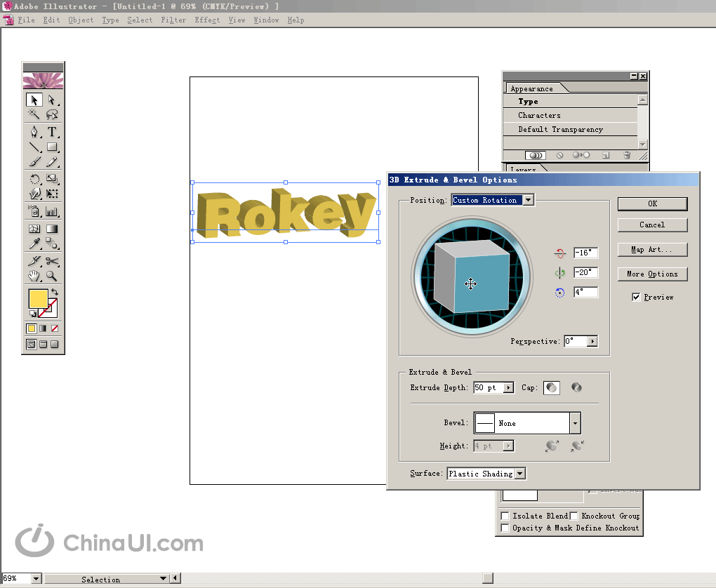Click Clear Appearance icon in Appearance panel
The image size is (716, 588).
click(x=560, y=155)
